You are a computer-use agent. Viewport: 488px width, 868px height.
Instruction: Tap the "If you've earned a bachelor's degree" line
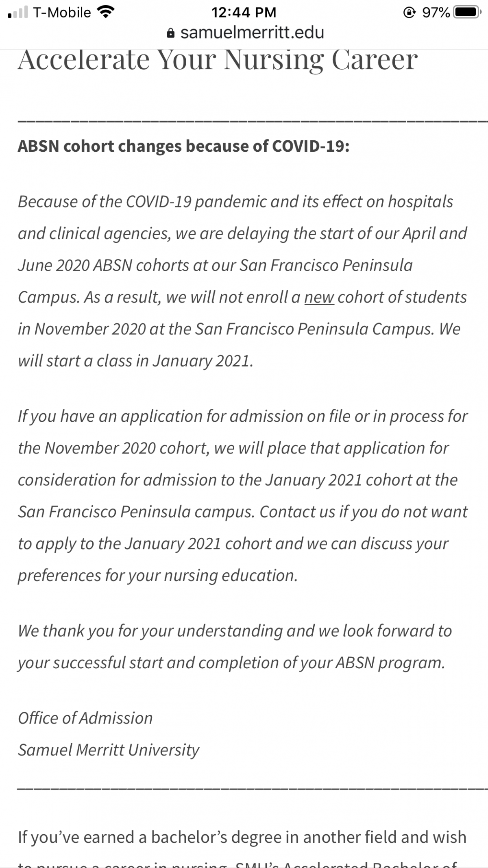242,837
